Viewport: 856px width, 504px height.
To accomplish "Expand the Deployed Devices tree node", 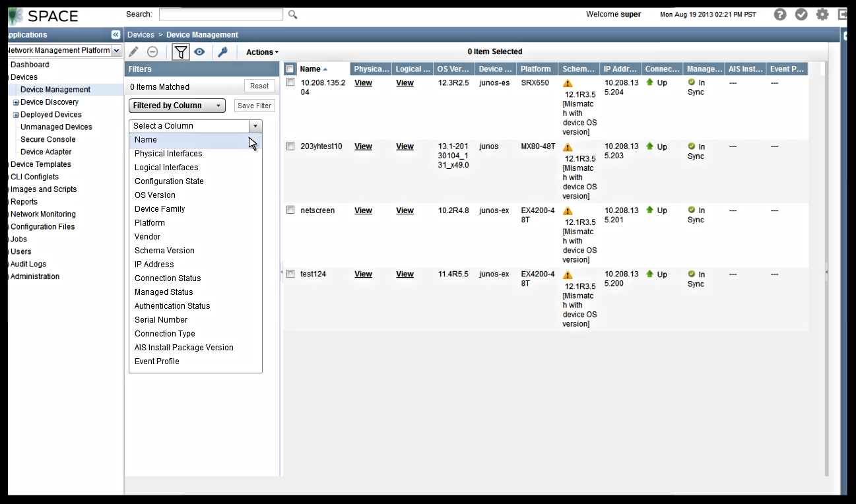I will [x=16, y=115].
